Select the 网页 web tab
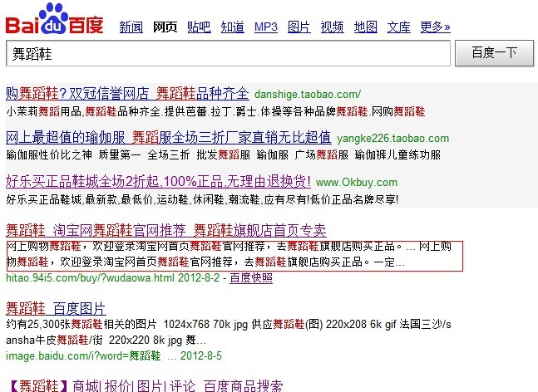Screen dimensions: 538x392 pos(165,27)
